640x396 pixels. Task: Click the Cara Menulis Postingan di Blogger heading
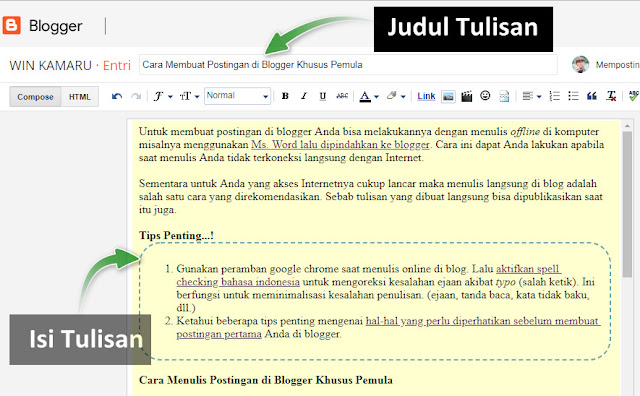click(266, 380)
